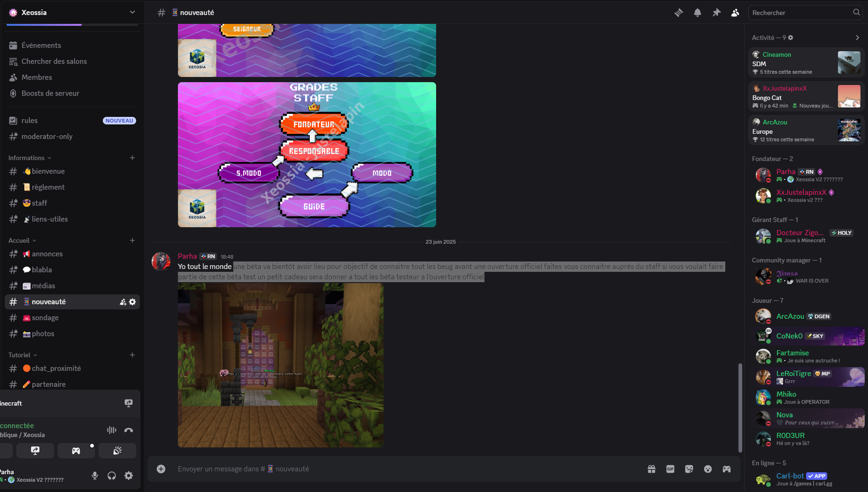This screenshot has height=492, width=868.
Task: Toggle noise suppression waveform icon
Action: coord(112,430)
